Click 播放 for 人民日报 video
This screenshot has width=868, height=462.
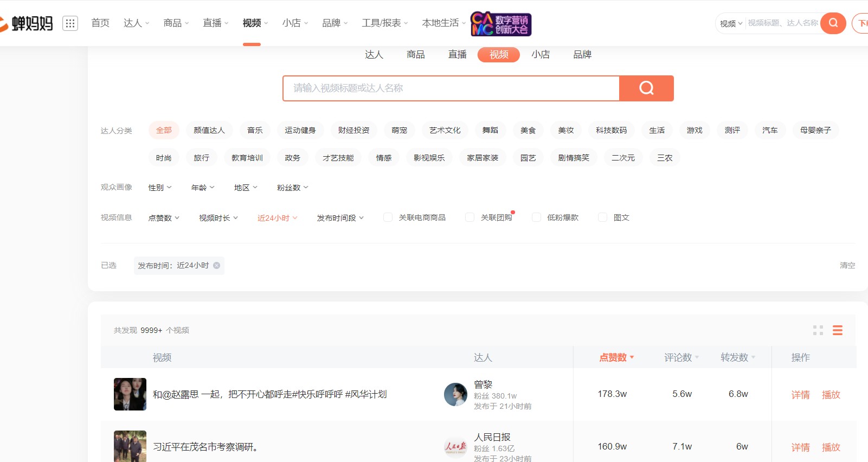click(x=831, y=447)
